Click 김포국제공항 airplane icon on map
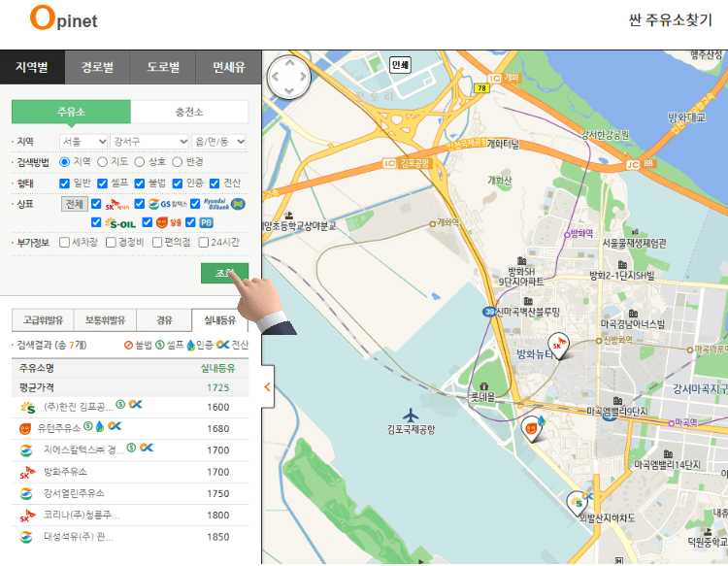The image size is (728, 566). 411,415
